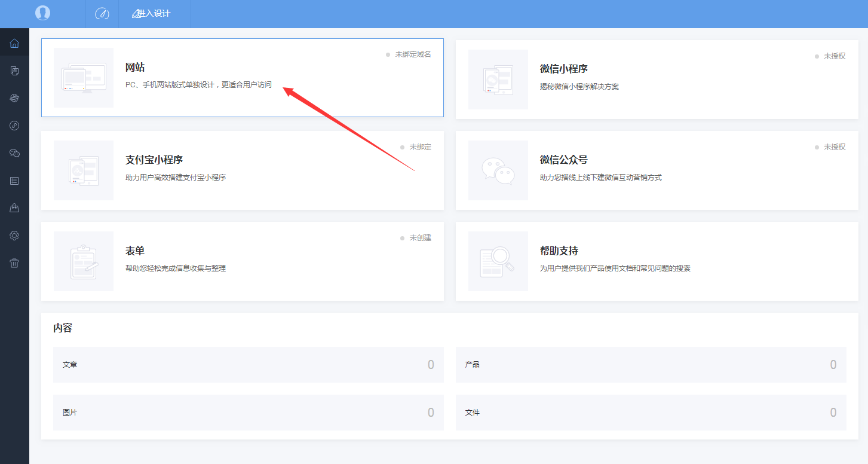Open settings gear icon in sidebar
Viewport: 868px width, 464px height.
point(14,236)
